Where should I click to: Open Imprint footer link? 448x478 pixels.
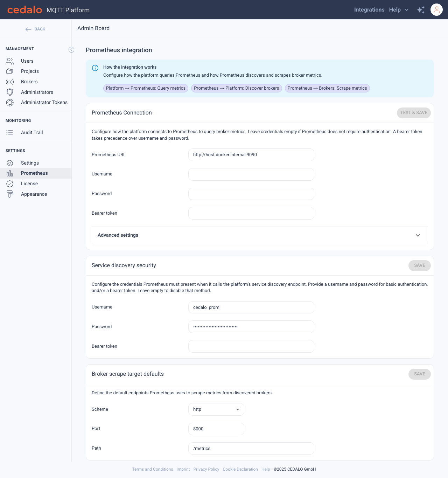coord(183,470)
